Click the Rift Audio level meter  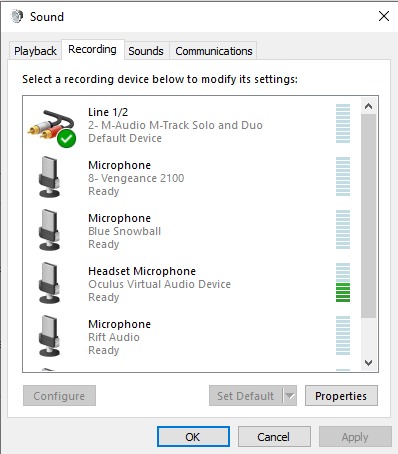[343, 336]
